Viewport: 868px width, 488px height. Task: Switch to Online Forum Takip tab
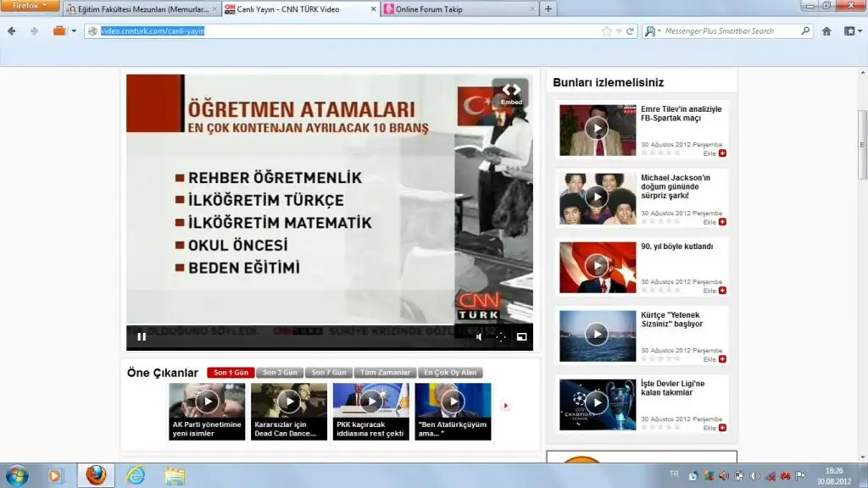(x=459, y=8)
